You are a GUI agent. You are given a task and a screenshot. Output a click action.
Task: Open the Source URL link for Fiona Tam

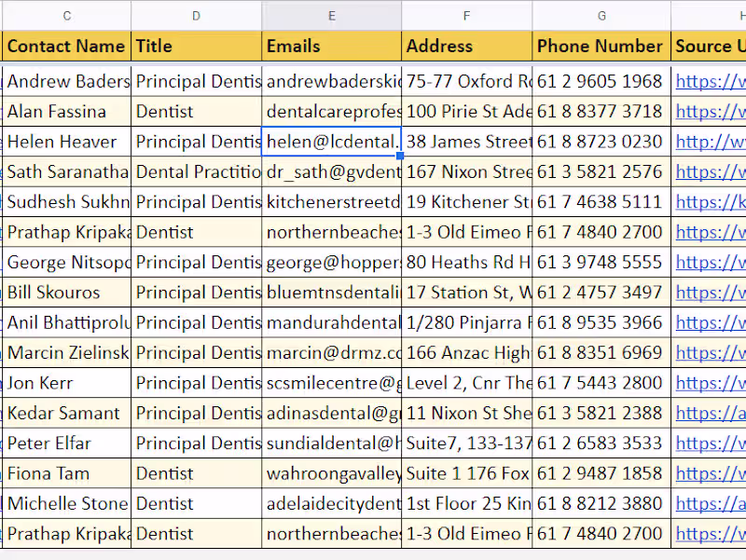[x=709, y=473]
